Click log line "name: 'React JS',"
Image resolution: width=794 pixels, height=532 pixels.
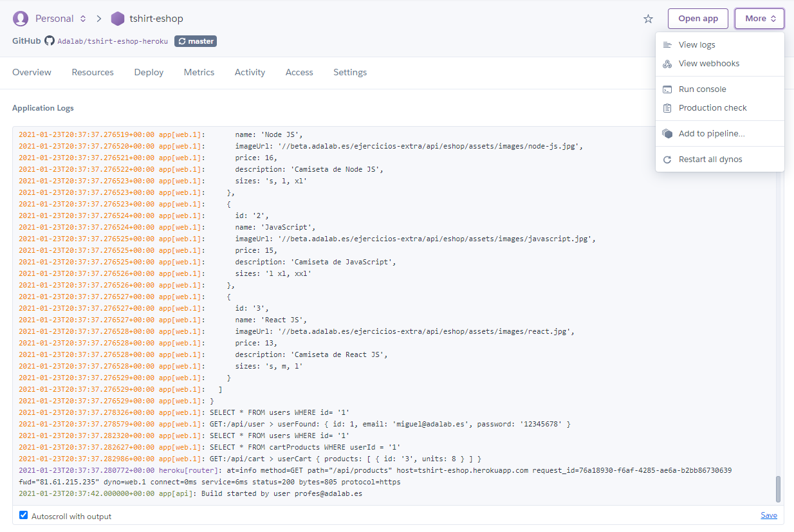271,320
